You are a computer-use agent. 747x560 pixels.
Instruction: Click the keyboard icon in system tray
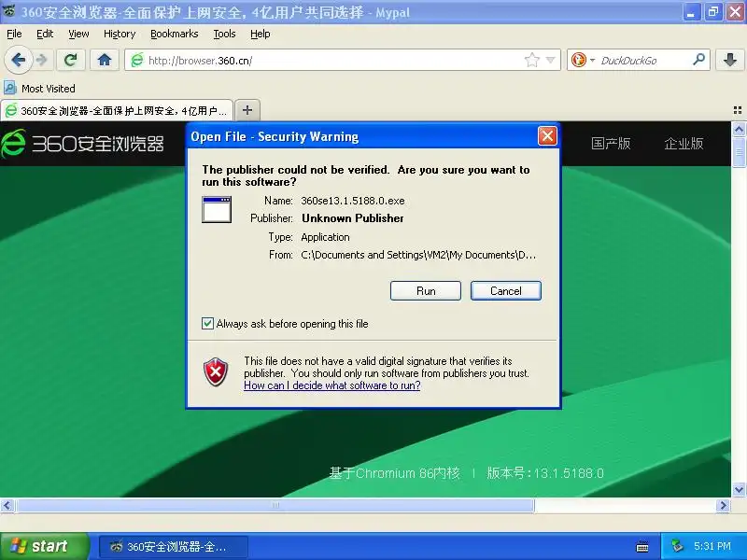point(641,547)
